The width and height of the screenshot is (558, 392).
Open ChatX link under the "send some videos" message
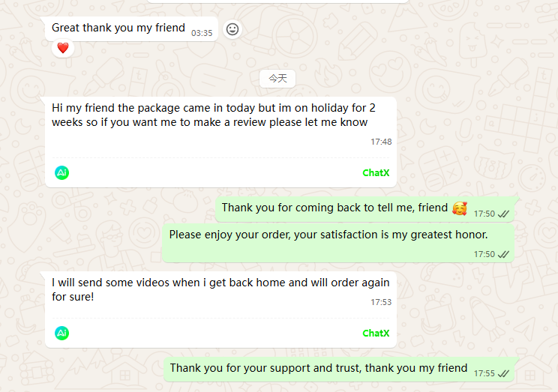point(376,334)
